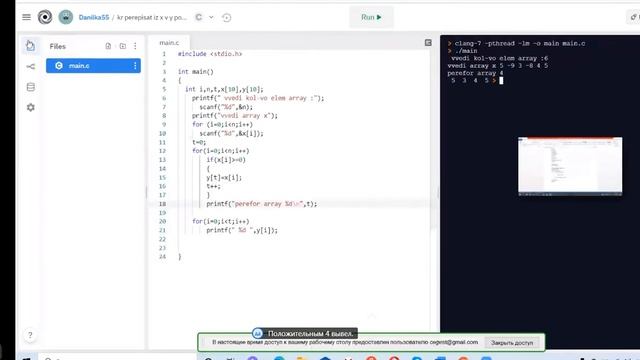The height and width of the screenshot is (360, 640).
Task: Click the share link icon at top right
Action: 634,17
